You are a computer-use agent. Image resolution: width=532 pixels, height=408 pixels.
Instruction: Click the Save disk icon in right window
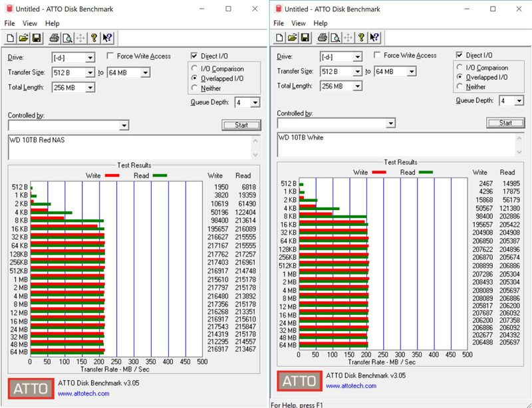click(305, 38)
